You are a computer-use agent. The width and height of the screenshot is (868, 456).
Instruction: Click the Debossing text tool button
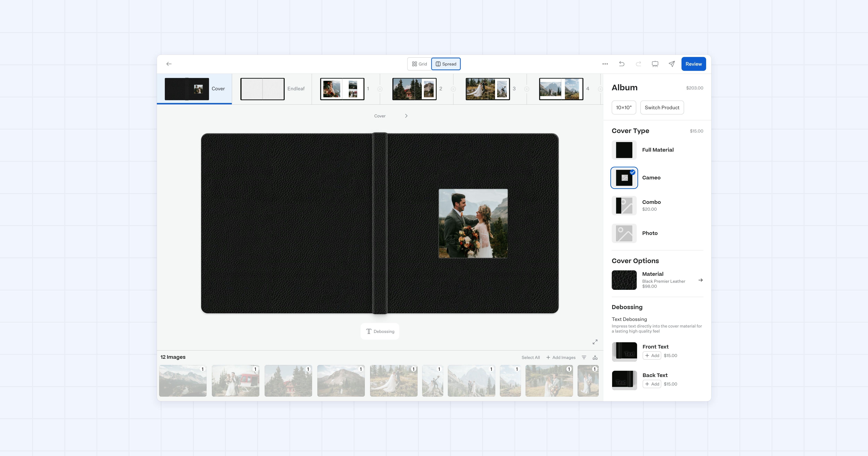pos(380,331)
